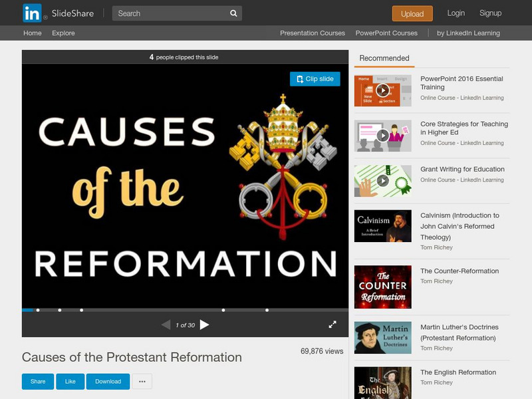Image resolution: width=532 pixels, height=399 pixels.
Task: Go back to the previous slide
Action: point(165,323)
